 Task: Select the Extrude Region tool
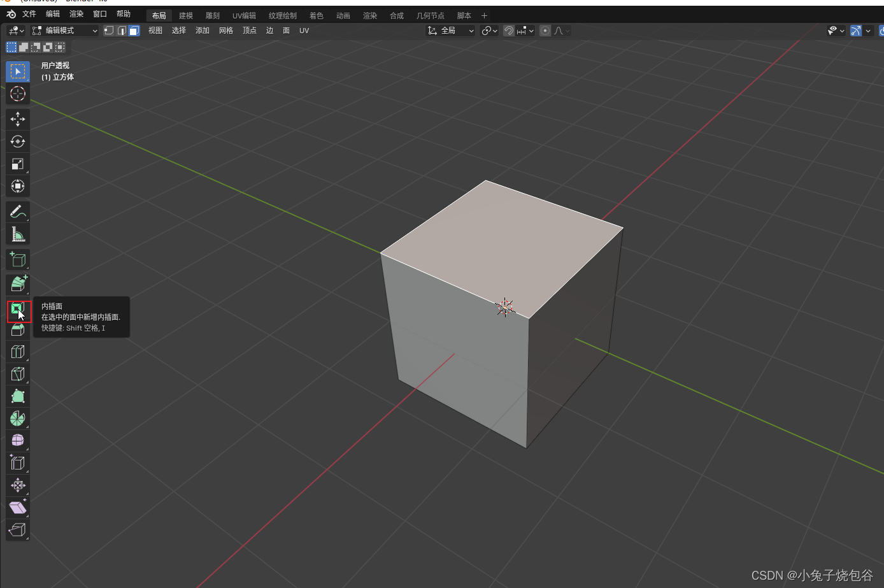coord(18,284)
